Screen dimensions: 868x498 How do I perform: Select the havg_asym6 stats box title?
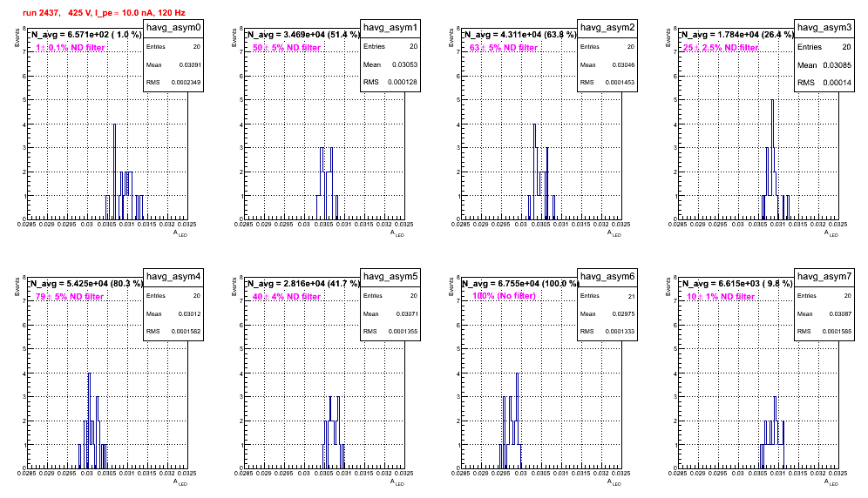pos(607,277)
